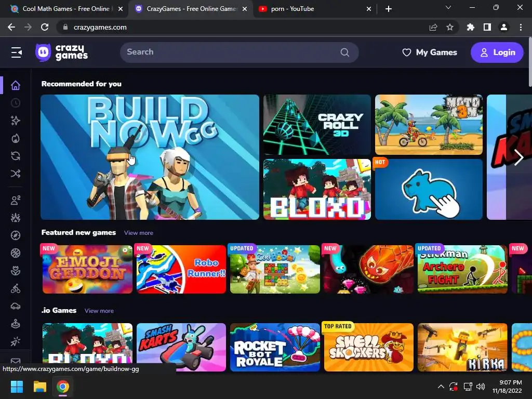The image size is (532, 399).
Task: Open a new browser tab
Action: pyautogui.click(x=389, y=9)
